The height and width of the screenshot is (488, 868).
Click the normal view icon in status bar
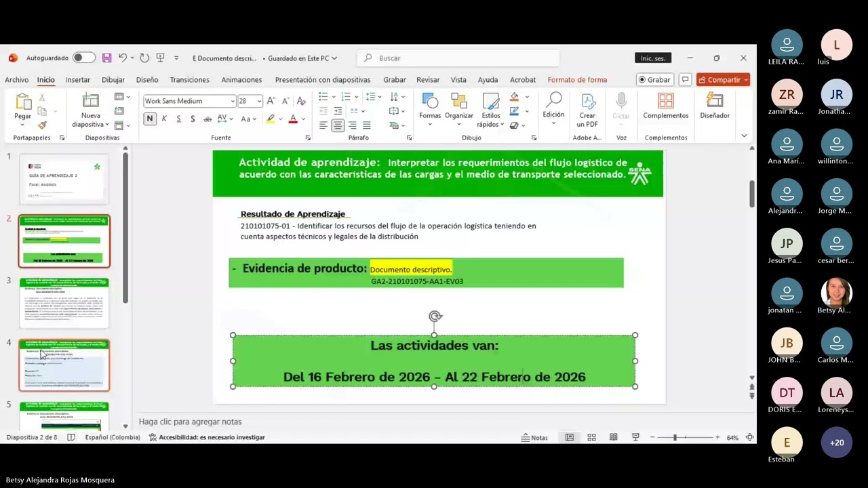(x=570, y=438)
